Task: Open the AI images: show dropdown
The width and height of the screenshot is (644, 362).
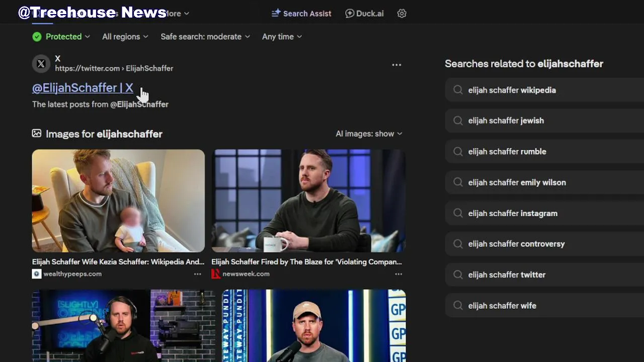Action: pos(369,134)
